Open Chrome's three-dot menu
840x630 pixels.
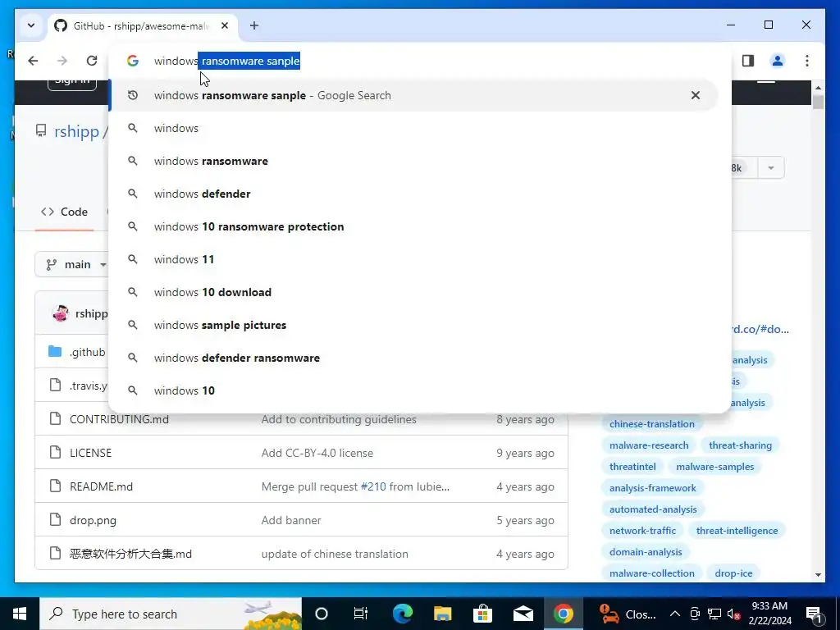click(807, 61)
